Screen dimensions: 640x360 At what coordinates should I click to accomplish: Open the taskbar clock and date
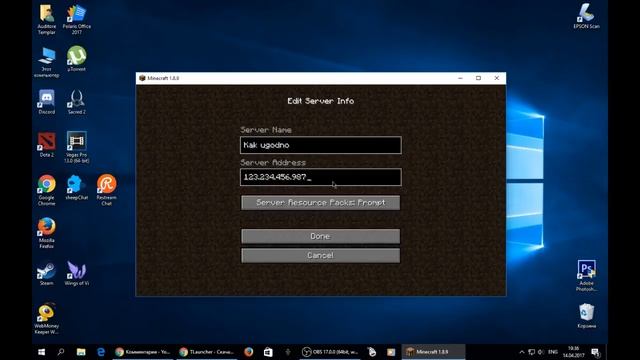tap(573, 352)
